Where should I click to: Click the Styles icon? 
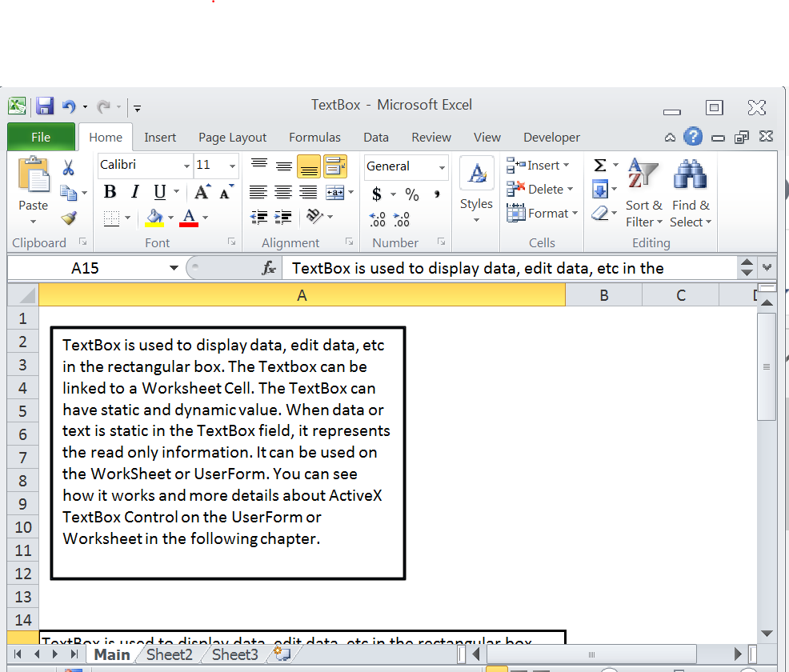[x=476, y=172]
